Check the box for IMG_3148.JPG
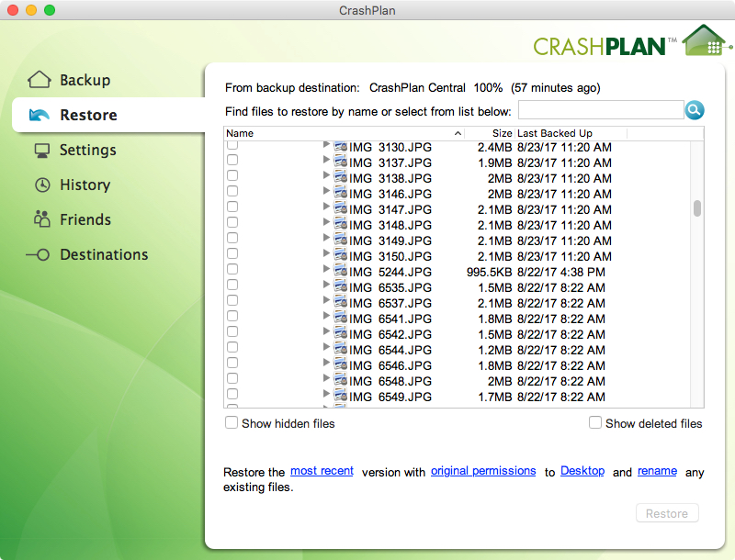The image size is (735, 560). [x=232, y=222]
